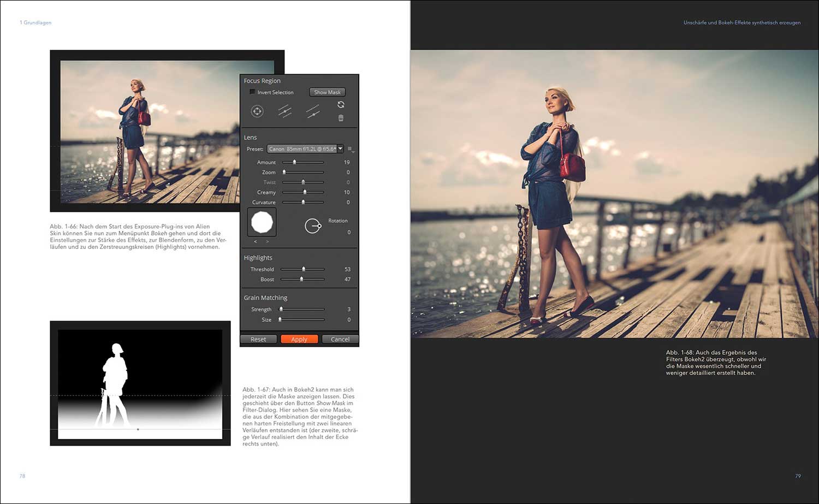Click the Boost slider in Highlights
819x504 pixels.
[x=302, y=279]
